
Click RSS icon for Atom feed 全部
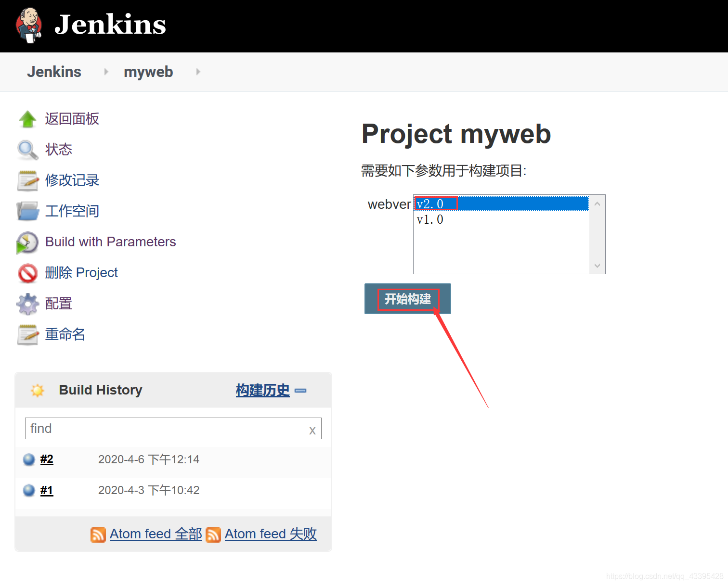(x=98, y=534)
